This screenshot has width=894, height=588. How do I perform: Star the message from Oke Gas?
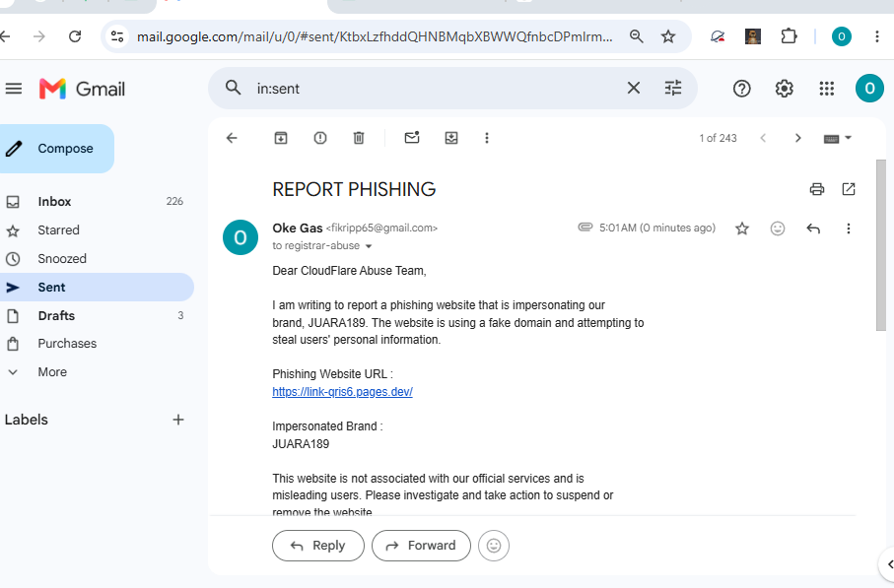coord(742,229)
